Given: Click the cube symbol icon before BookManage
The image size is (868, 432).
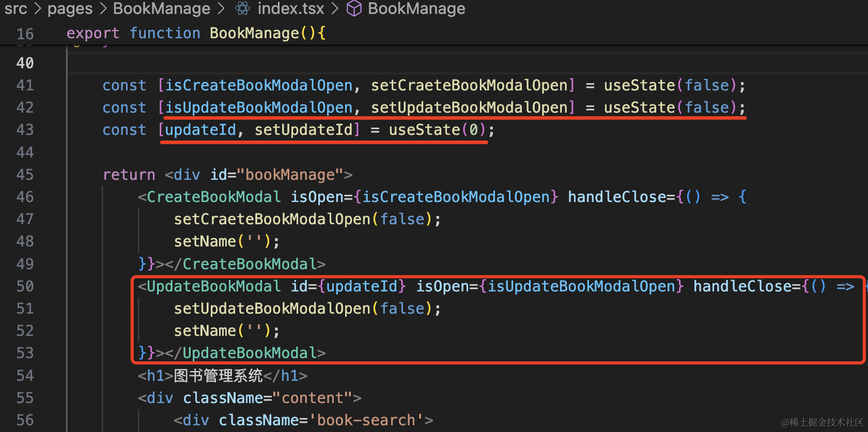Looking at the screenshot, I should pyautogui.click(x=354, y=8).
